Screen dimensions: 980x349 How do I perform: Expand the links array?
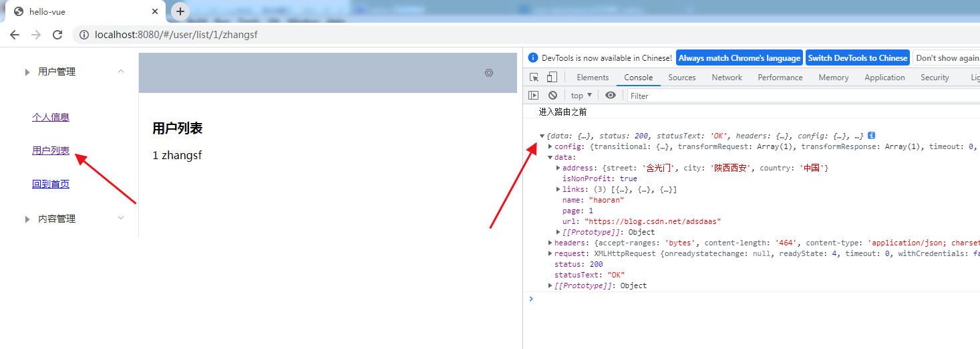click(558, 189)
